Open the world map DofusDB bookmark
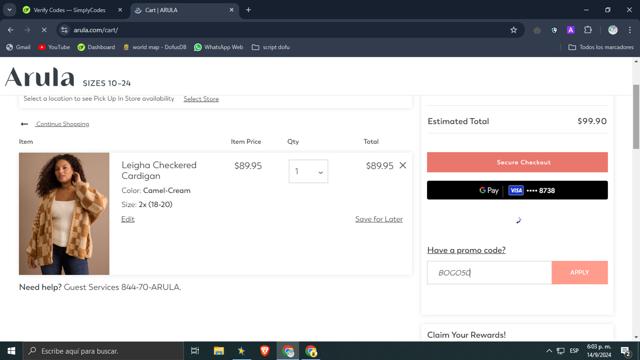Image resolution: width=640 pixels, height=360 pixels. [154, 47]
